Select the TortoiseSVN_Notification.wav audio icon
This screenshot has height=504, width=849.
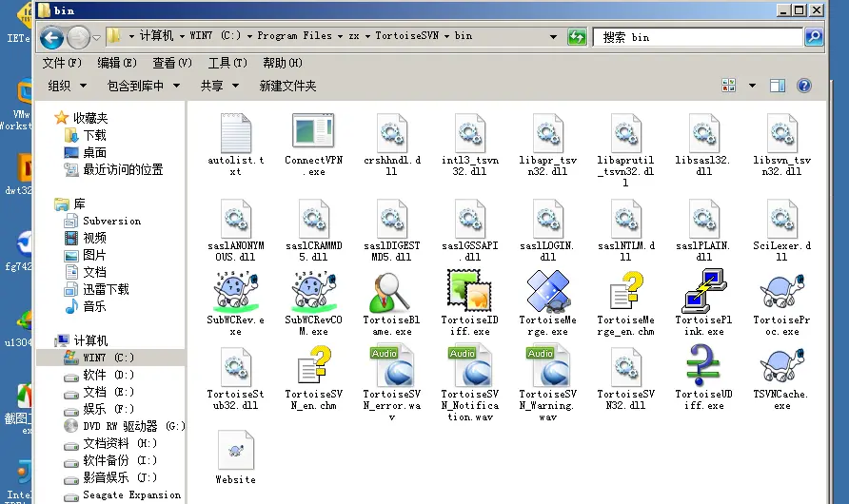(x=469, y=367)
